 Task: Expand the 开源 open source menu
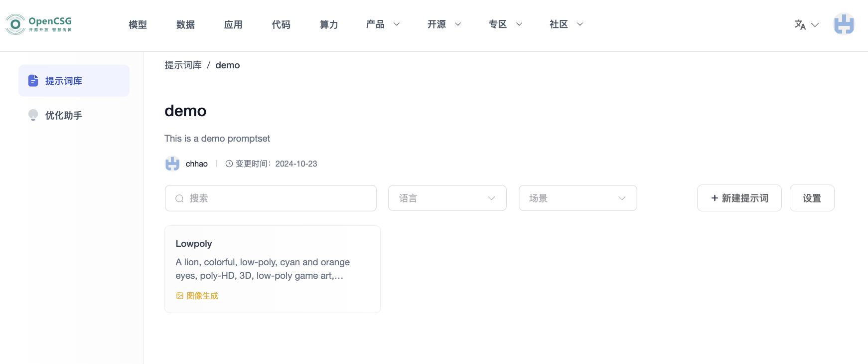tap(443, 24)
